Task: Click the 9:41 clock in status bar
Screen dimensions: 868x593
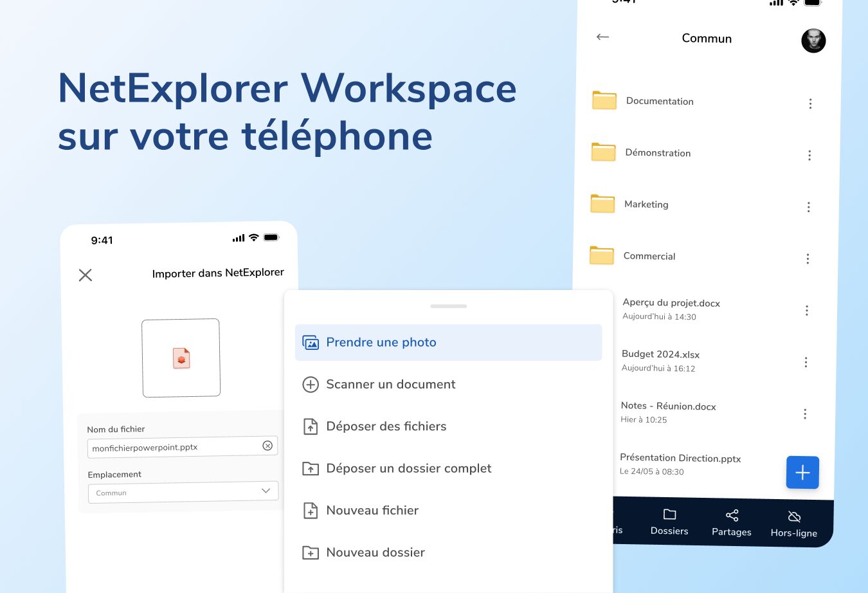Action: (102, 241)
